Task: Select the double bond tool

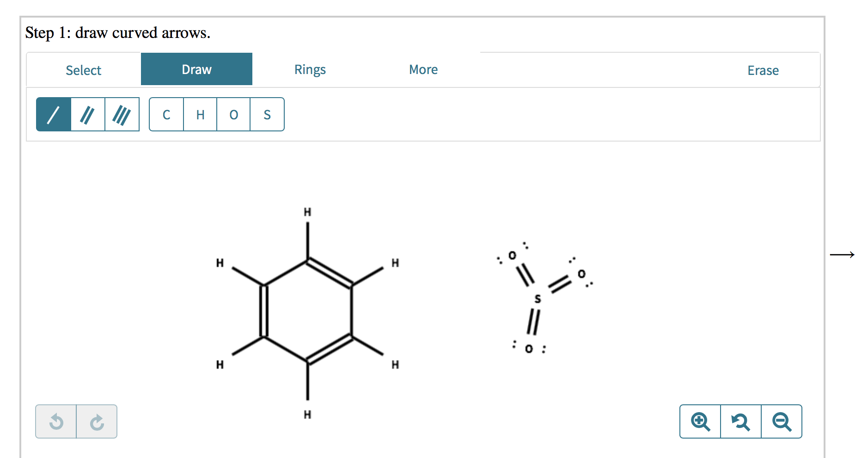Action: (x=88, y=114)
